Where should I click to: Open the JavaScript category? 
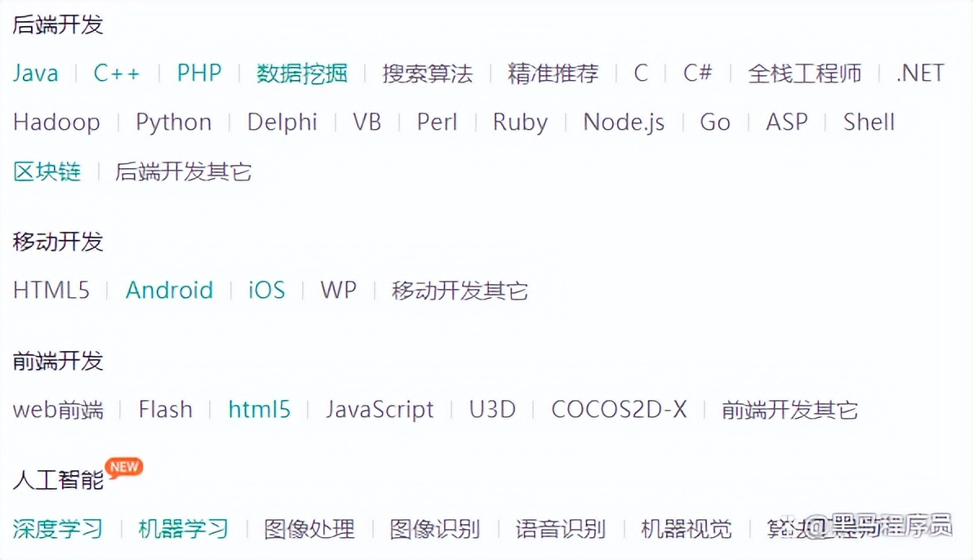click(380, 409)
